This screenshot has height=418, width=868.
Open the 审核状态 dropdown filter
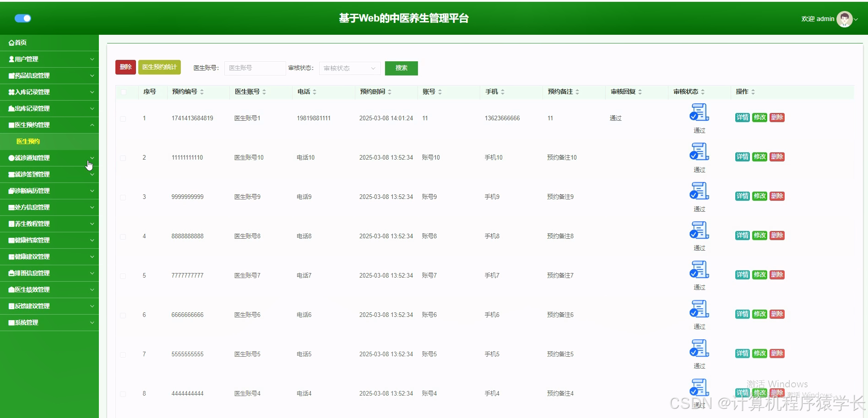(x=349, y=68)
